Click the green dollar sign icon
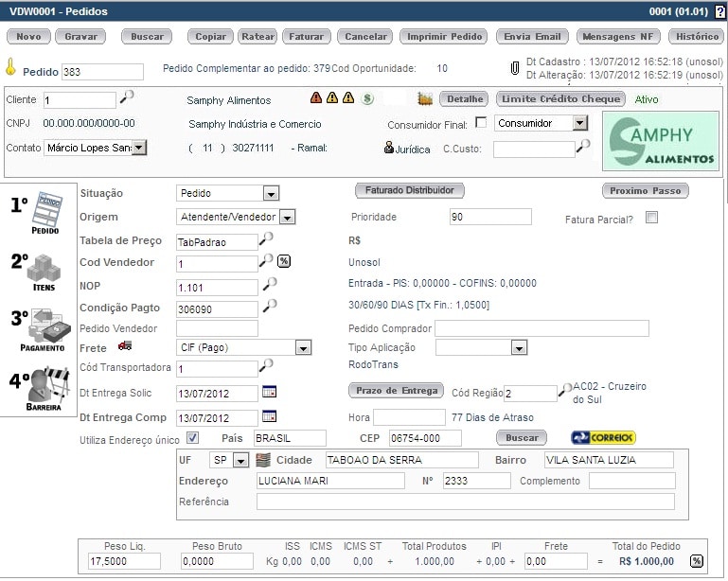The height and width of the screenshot is (581, 728). (x=367, y=98)
